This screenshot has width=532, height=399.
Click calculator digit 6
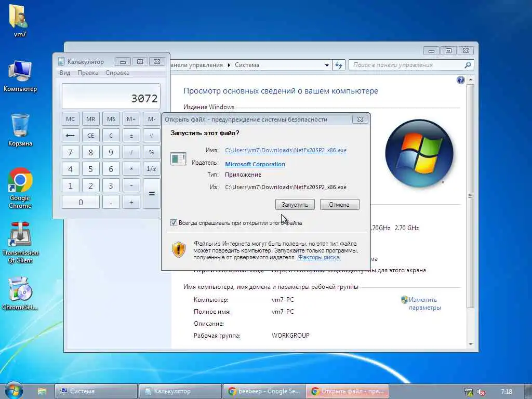111,169
